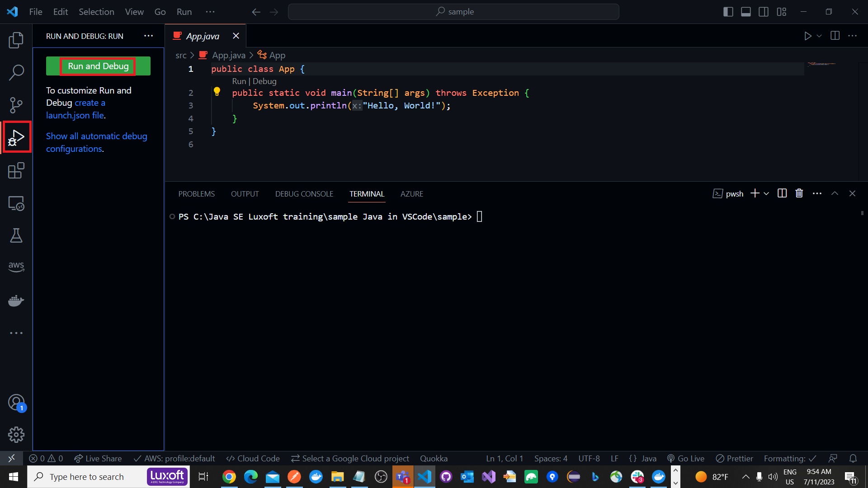Screen dimensions: 868x488
Task: Click the Debug code lens above main
Action: [264, 81]
